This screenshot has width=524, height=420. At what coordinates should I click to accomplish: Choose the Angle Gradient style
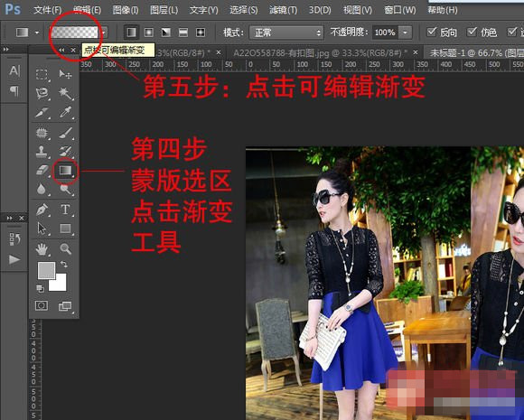pos(166,33)
